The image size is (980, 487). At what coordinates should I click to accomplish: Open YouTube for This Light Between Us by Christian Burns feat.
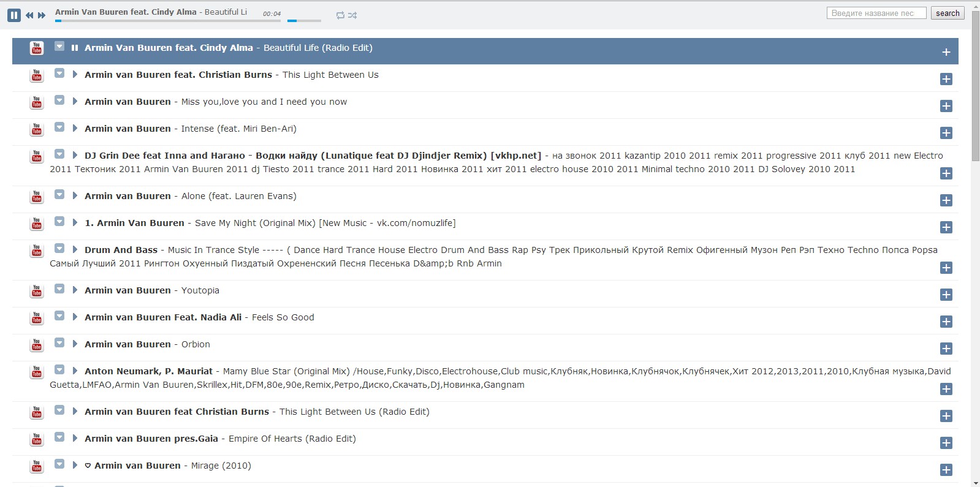click(37, 75)
